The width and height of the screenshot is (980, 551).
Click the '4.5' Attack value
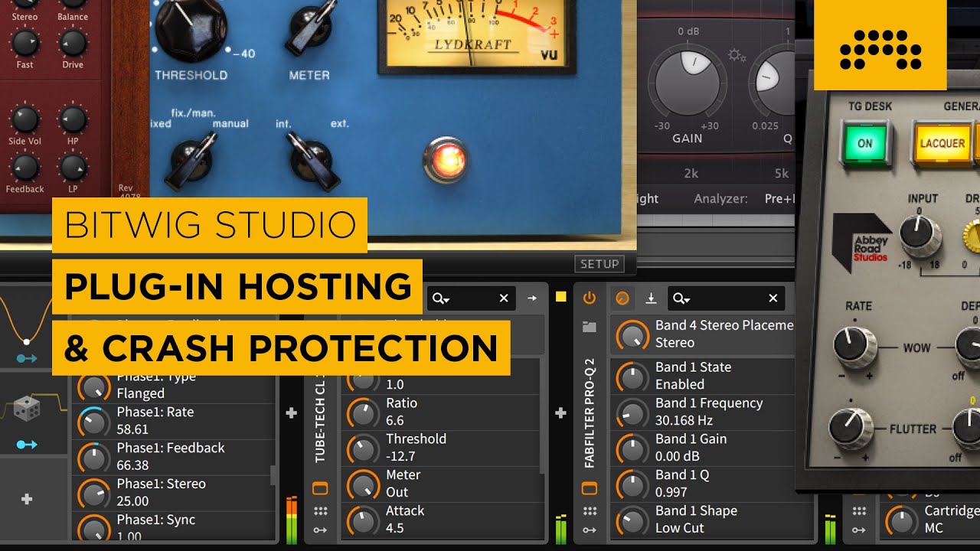tap(395, 528)
